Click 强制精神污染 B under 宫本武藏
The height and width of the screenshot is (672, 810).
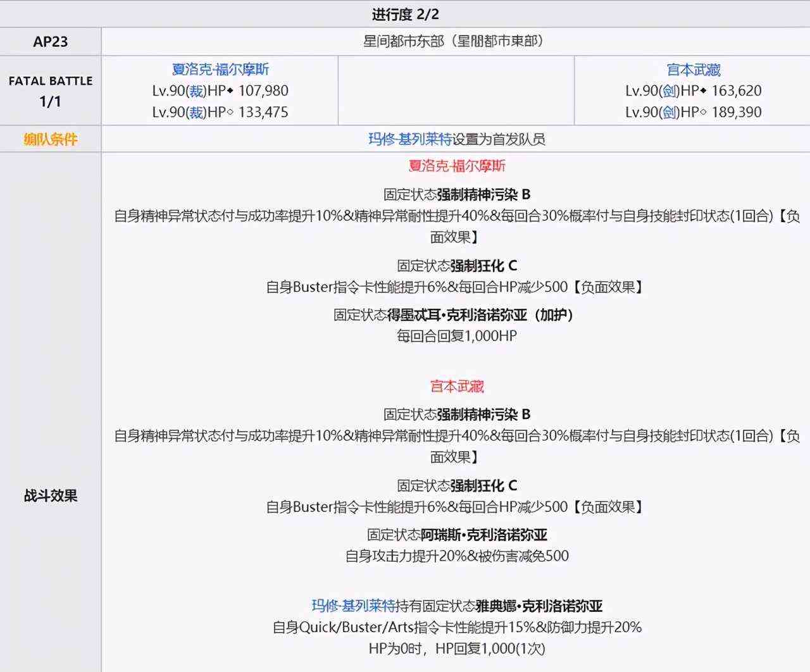pos(483,415)
